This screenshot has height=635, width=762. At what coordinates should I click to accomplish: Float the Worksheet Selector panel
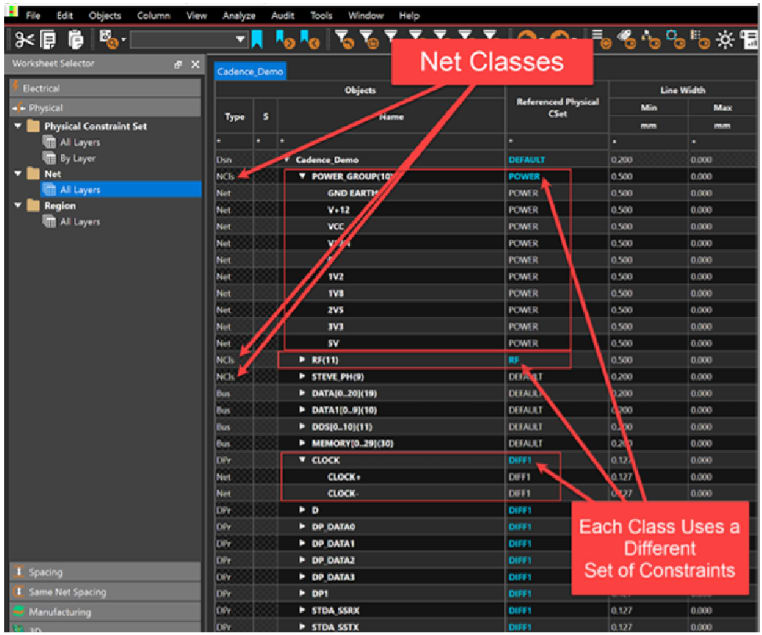point(178,64)
